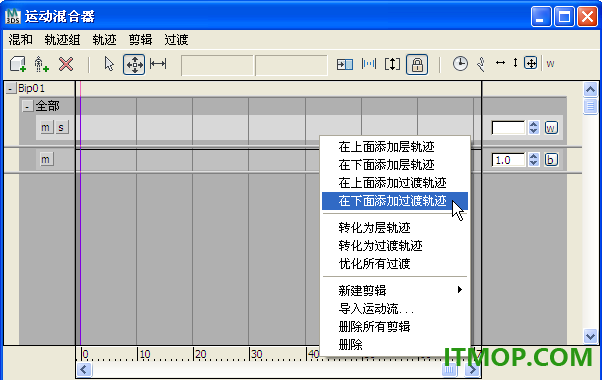Screen dimensions: 602x380
Task: Collapse the Bip01 tree node
Action: coord(11,89)
